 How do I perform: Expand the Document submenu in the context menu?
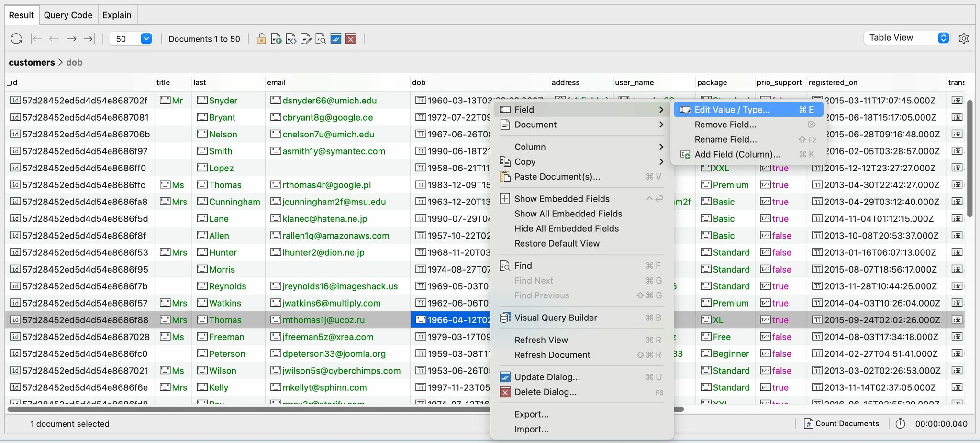[x=535, y=125]
